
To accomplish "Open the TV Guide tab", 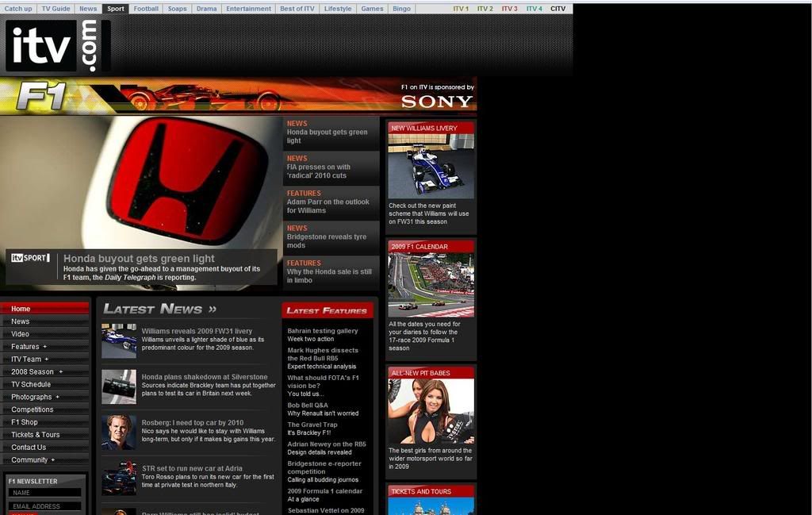I will point(56,9).
